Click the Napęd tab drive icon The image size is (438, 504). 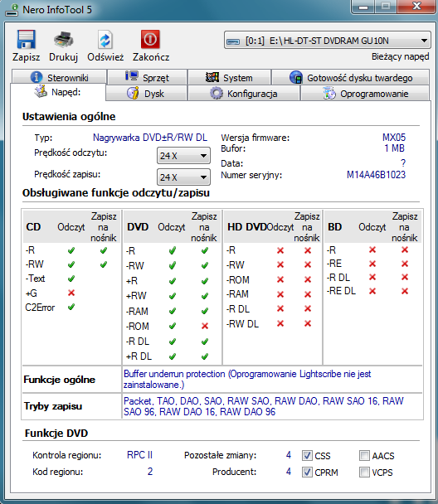(41, 92)
